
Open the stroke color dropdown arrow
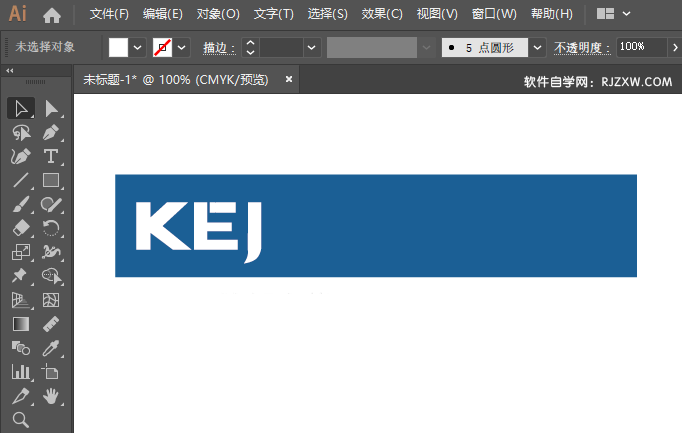[182, 47]
